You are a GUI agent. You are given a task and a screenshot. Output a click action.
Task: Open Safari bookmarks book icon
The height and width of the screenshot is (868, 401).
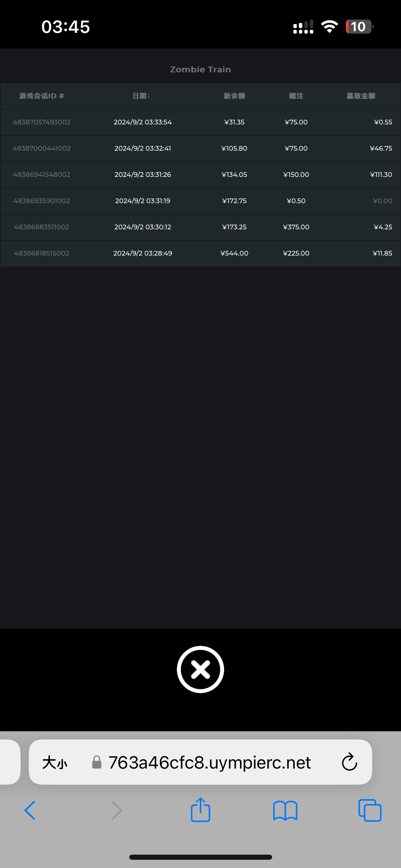[285, 810]
